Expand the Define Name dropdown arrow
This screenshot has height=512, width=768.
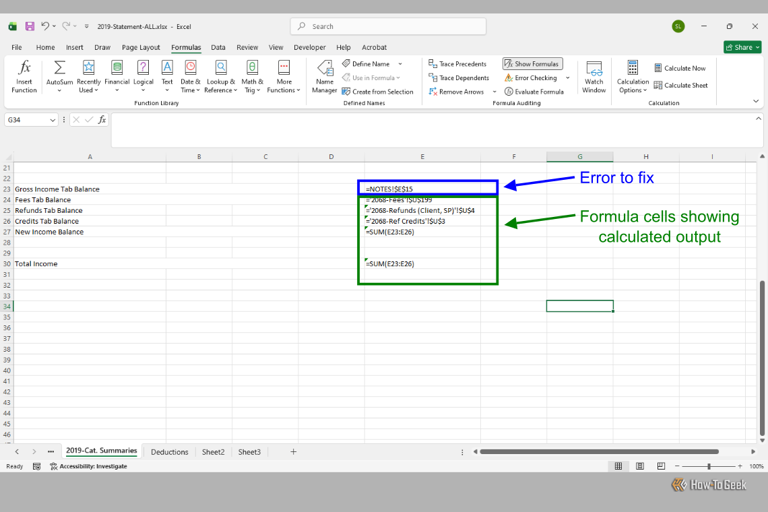[400, 64]
